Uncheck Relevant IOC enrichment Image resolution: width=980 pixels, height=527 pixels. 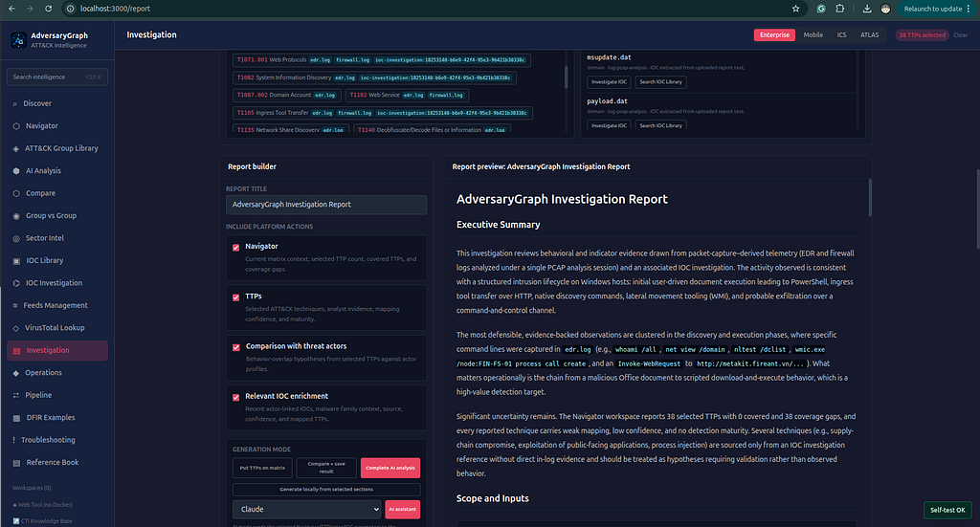coord(236,397)
